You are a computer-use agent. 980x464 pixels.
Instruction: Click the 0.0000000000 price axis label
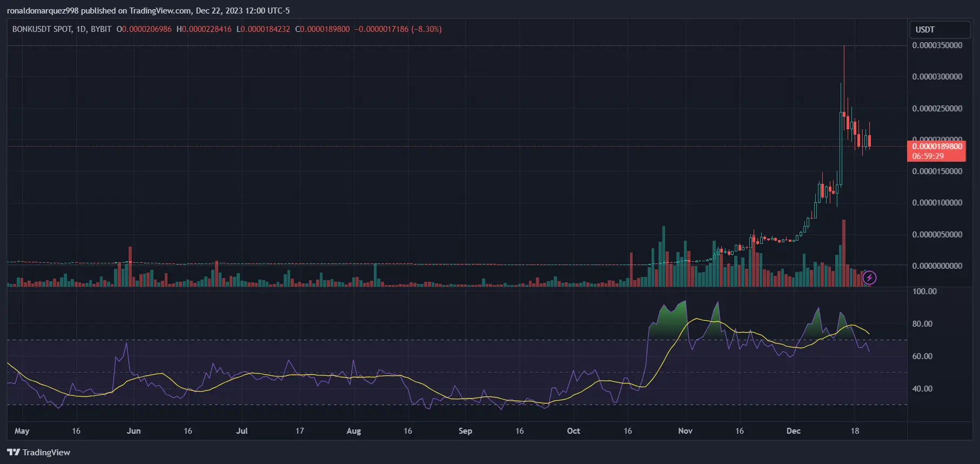point(937,266)
